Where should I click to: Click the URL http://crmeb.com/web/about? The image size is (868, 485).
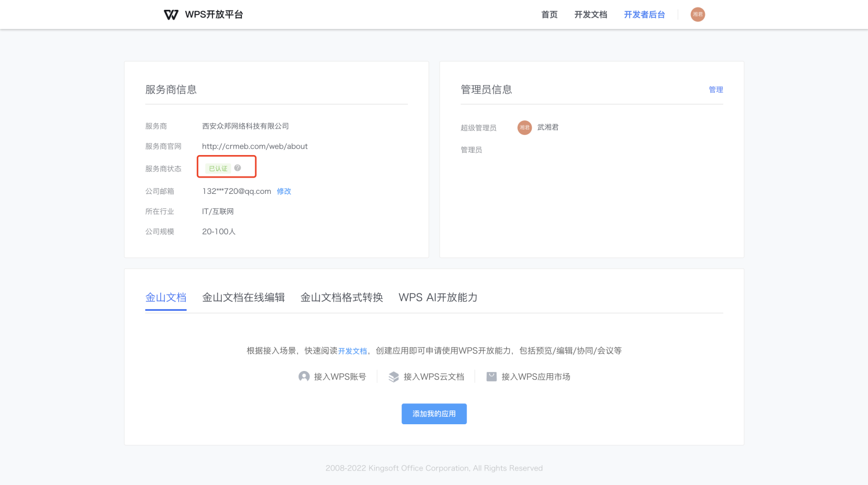point(255,146)
